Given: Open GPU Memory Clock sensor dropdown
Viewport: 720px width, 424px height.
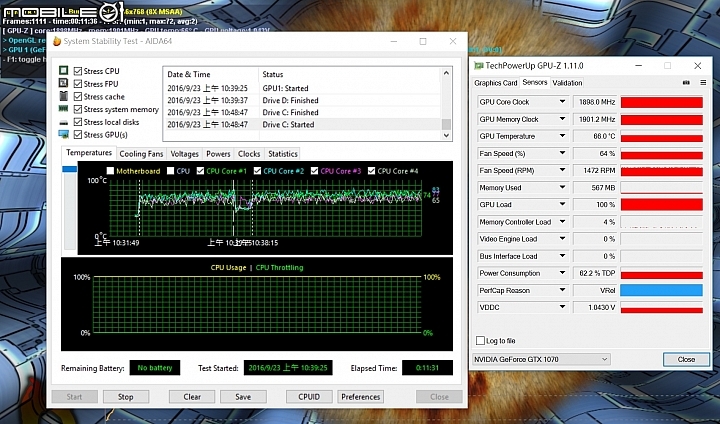Looking at the screenshot, I should [562, 119].
